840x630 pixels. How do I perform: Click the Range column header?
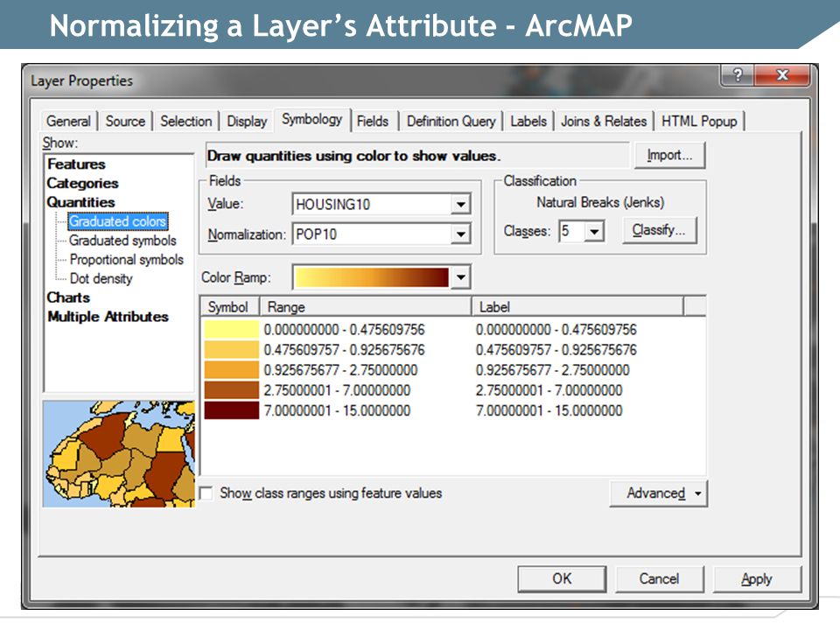(366, 307)
